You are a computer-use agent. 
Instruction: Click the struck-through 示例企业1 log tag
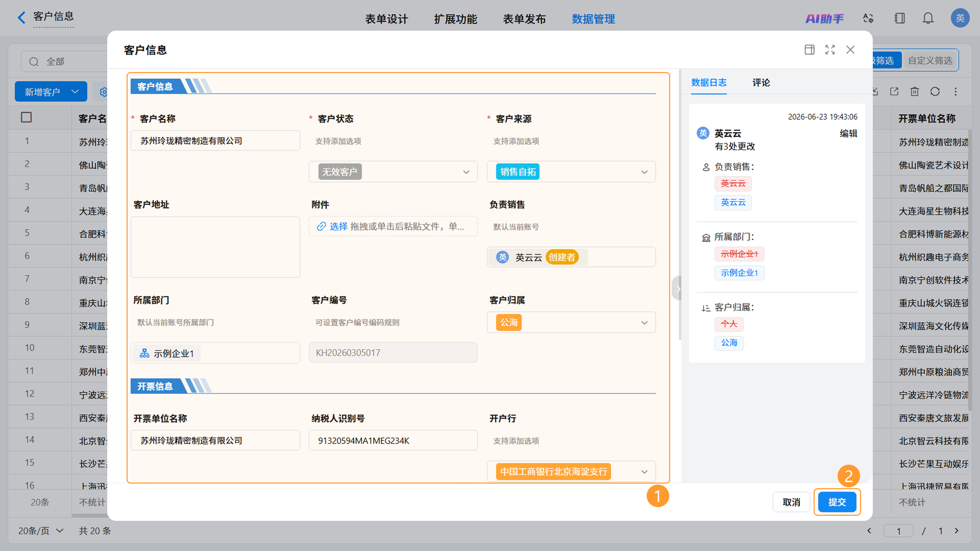(739, 254)
